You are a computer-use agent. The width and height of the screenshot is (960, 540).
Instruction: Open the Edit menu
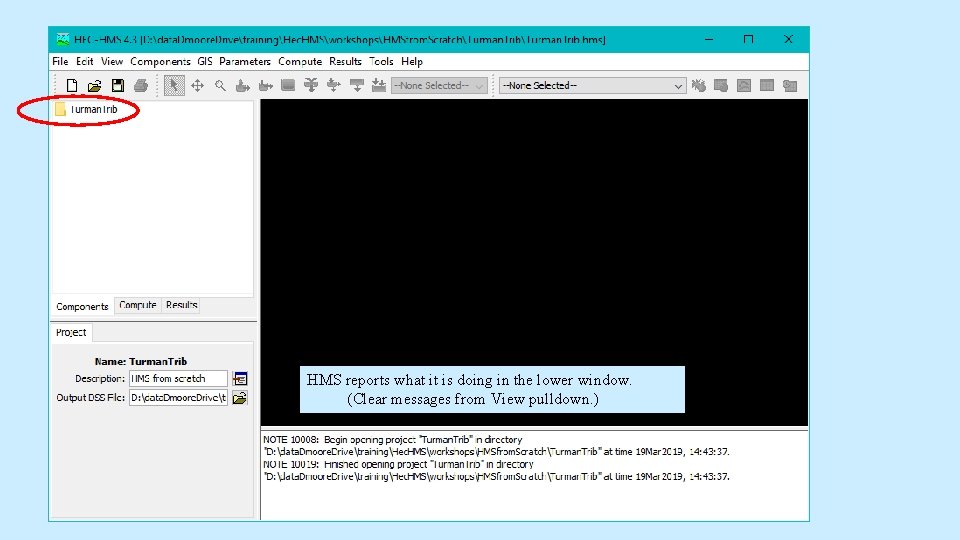pos(84,61)
